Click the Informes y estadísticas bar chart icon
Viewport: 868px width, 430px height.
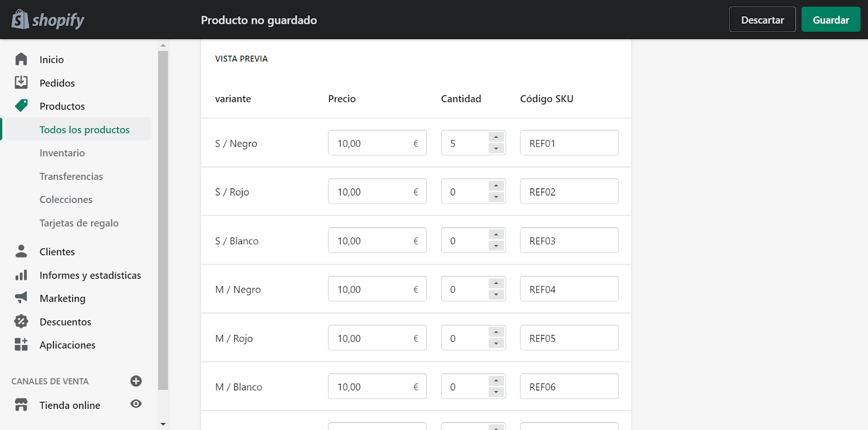click(21, 275)
